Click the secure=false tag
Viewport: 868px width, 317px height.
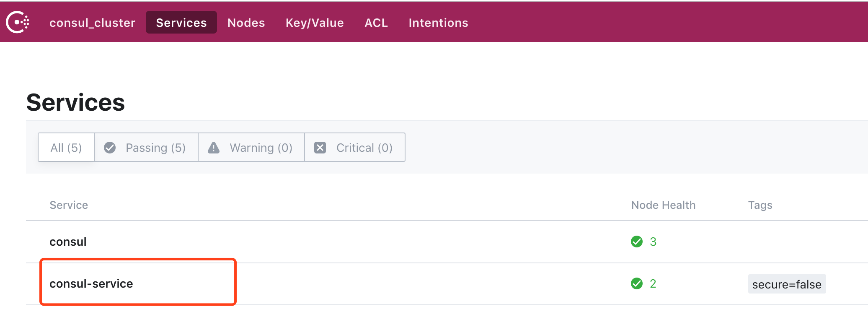[786, 284]
